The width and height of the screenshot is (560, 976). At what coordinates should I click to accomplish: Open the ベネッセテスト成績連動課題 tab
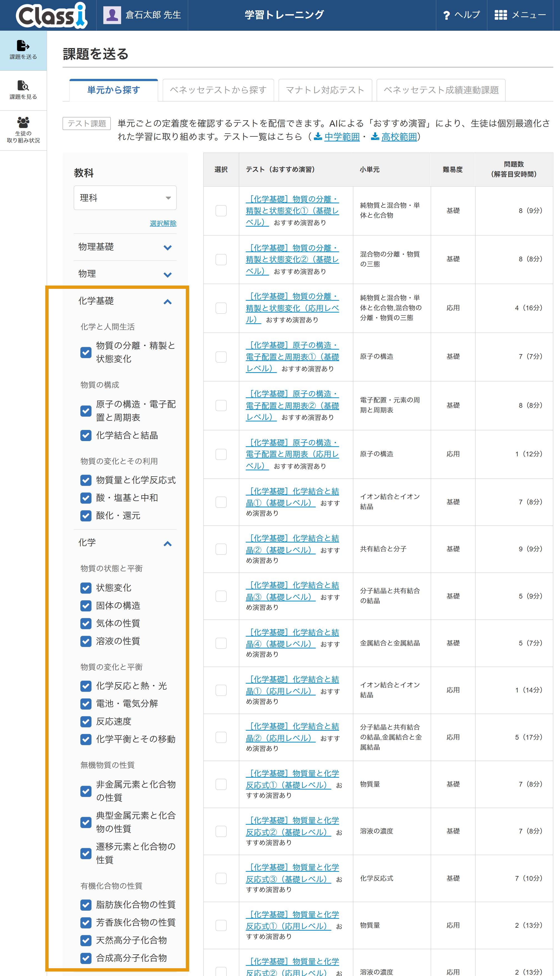pyautogui.click(x=441, y=90)
